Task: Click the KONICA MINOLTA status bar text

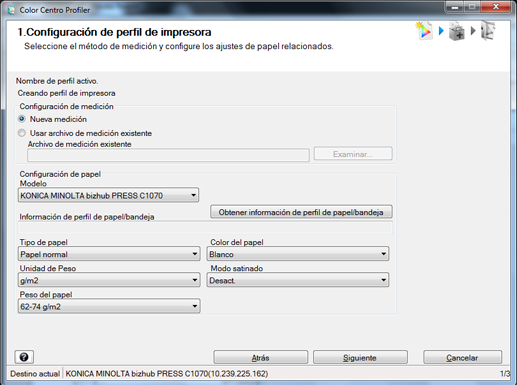Action: point(167,374)
